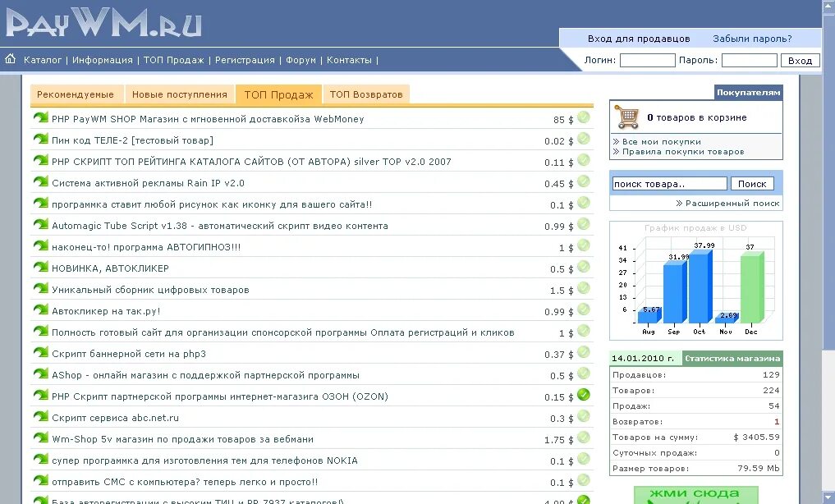Click the поиск товара search field
Viewport: 835px width, 504px height.
pyautogui.click(x=669, y=184)
